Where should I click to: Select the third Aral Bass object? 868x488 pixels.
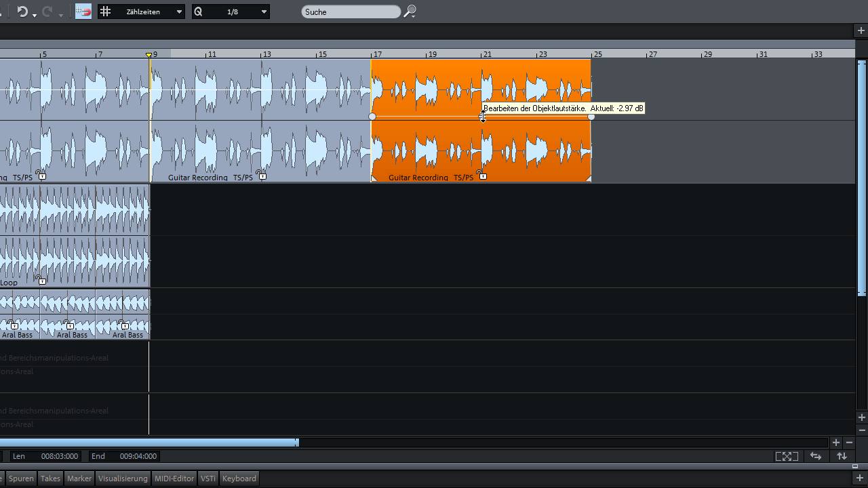pos(123,314)
